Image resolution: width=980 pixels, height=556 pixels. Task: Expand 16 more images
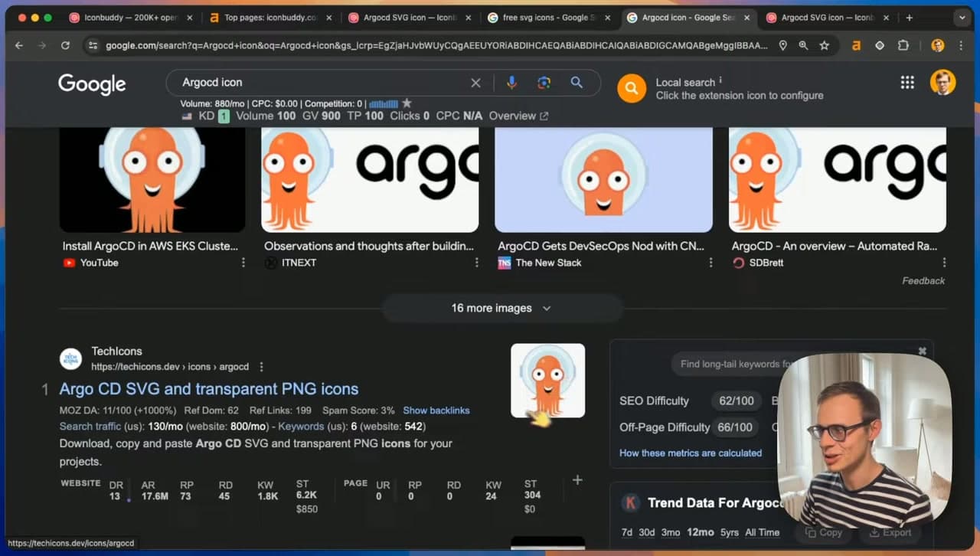[501, 308]
